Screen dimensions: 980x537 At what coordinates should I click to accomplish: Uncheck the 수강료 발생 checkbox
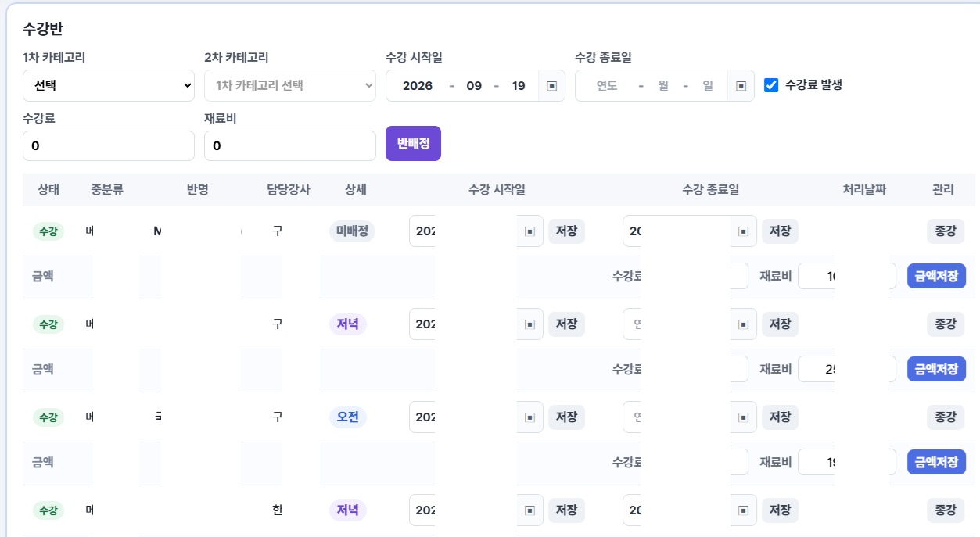coord(771,85)
